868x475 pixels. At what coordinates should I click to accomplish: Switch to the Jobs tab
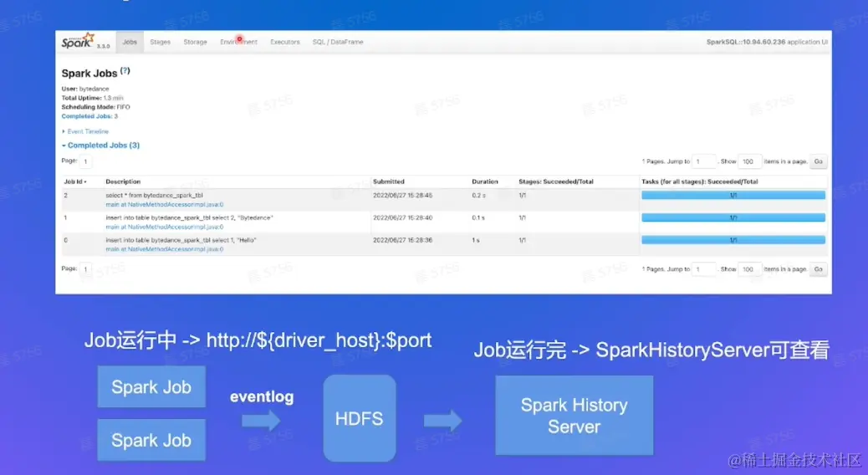click(130, 42)
